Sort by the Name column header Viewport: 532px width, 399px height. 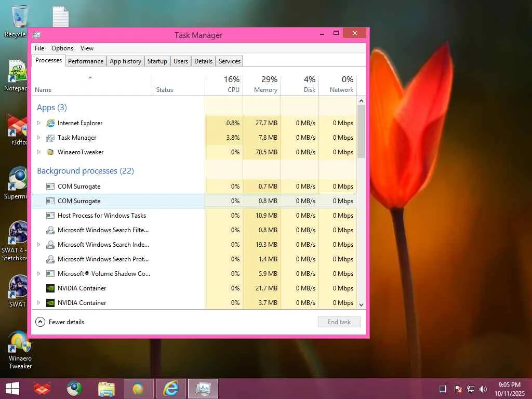pos(92,86)
